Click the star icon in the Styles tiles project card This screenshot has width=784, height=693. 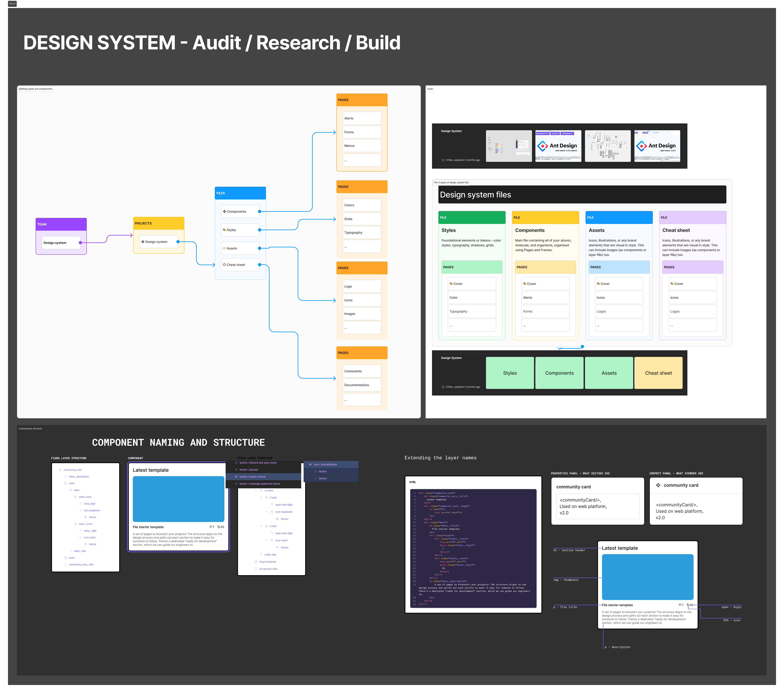click(443, 387)
